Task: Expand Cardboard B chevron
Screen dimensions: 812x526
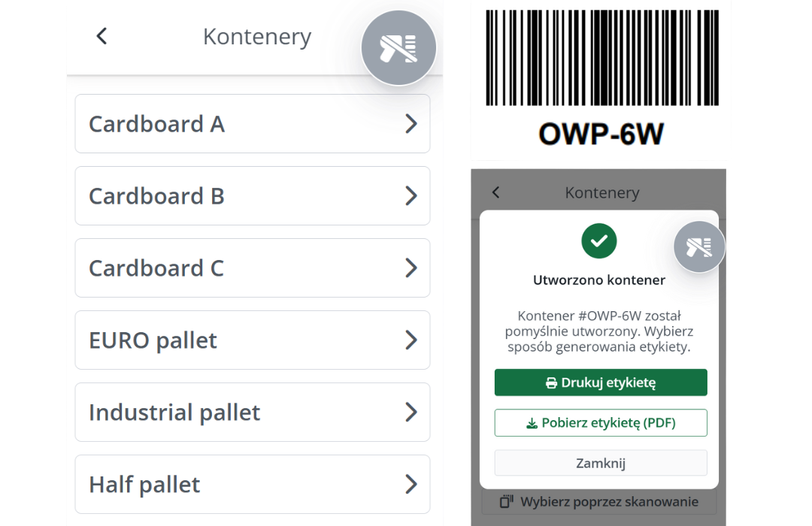Action: (411, 196)
